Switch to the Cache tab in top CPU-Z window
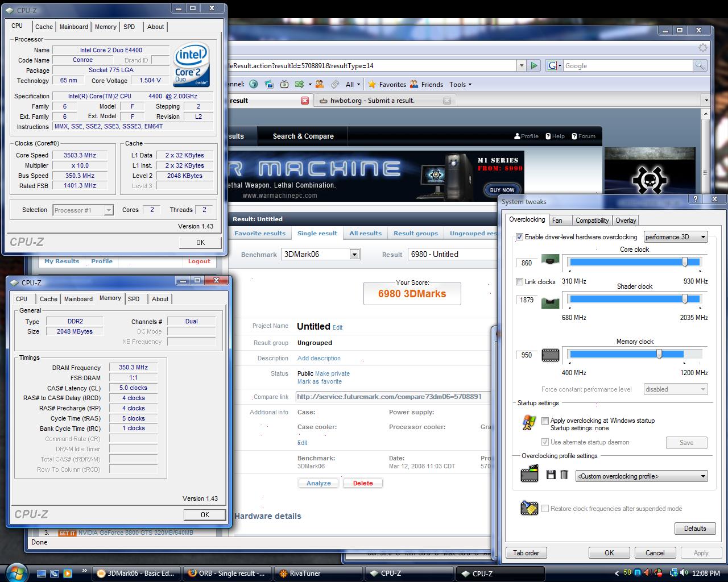728x582 pixels. pyautogui.click(x=44, y=27)
